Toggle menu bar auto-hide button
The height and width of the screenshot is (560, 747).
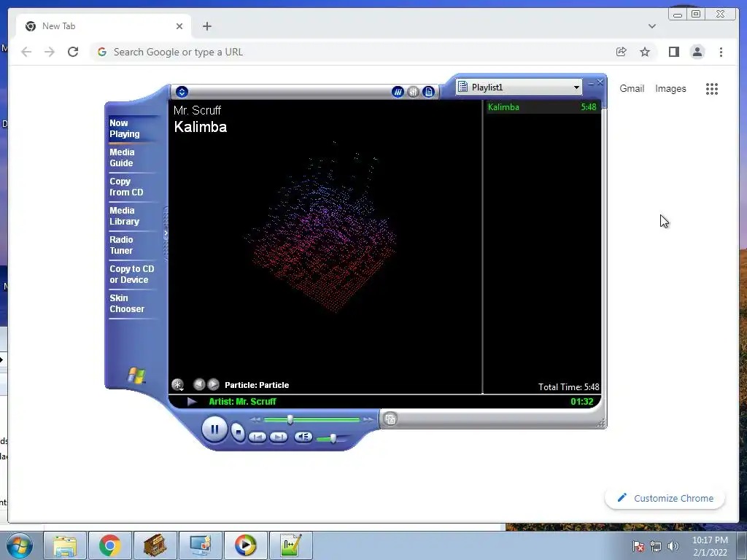tap(182, 92)
